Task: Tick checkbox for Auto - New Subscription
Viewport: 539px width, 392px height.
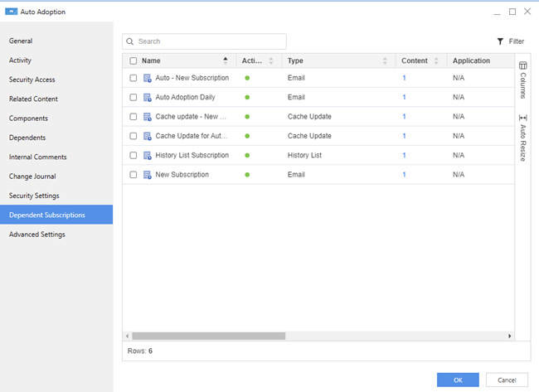Action: click(134, 78)
